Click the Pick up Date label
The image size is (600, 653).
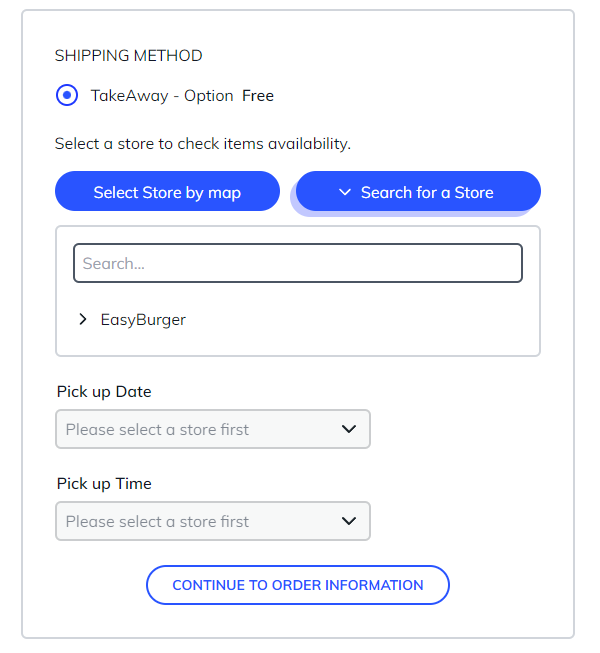click(x=104, y=391)
